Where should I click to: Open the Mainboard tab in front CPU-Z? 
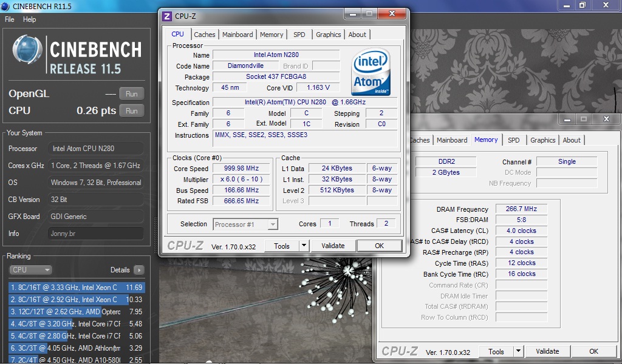point(238,35)
